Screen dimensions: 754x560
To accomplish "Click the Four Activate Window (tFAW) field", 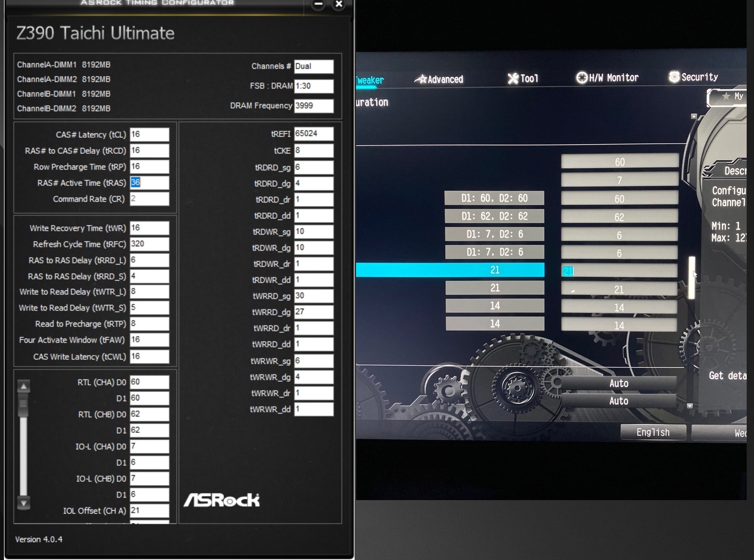I will (150, 340).
